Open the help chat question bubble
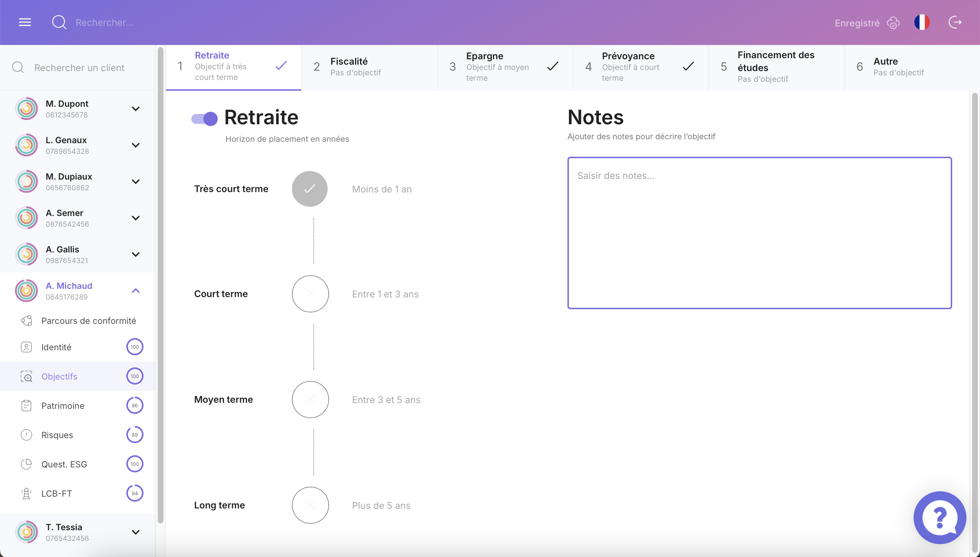The width and height of the screenshot is (980, 557). [939, 517]
